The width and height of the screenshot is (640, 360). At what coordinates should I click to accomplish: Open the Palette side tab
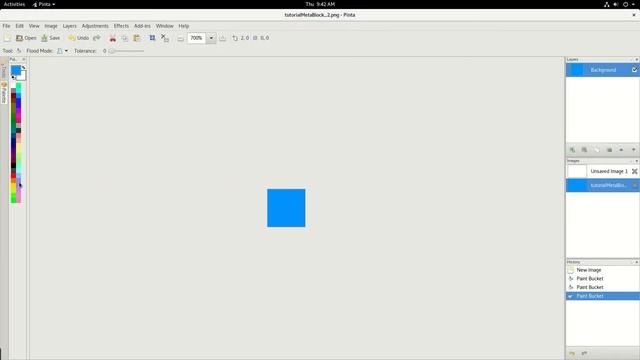(4, 93)
